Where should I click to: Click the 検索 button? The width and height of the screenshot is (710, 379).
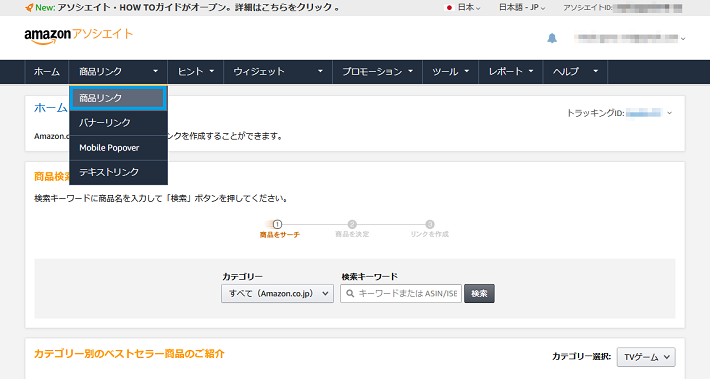pos(479,293)
